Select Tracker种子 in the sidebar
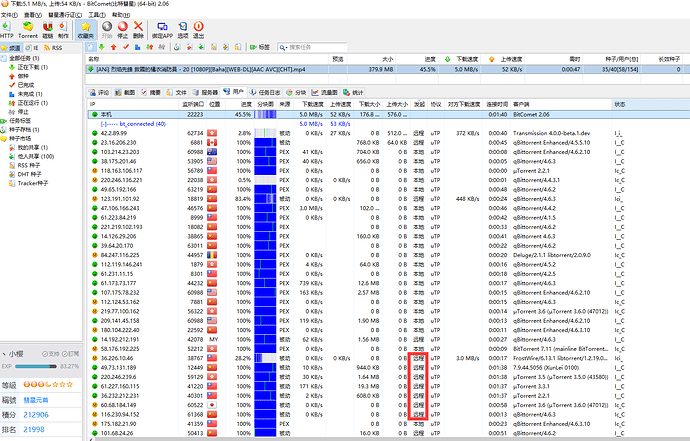 point(29,183)
